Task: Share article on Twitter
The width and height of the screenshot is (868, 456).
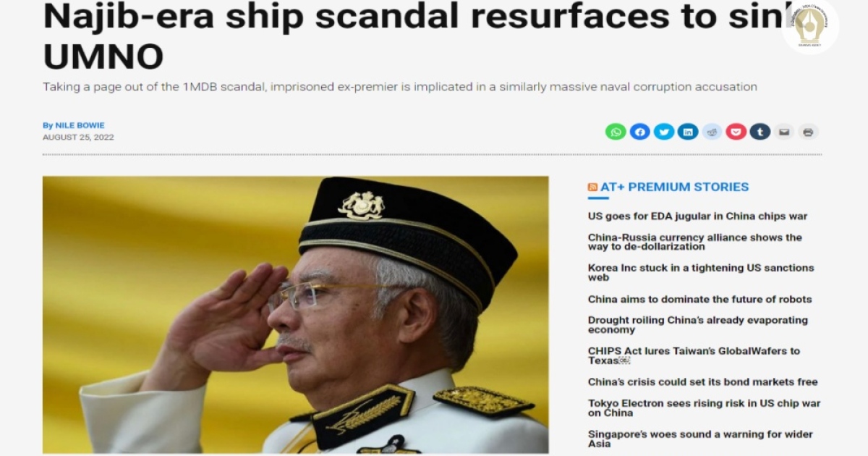Action: tap(664, 132)
